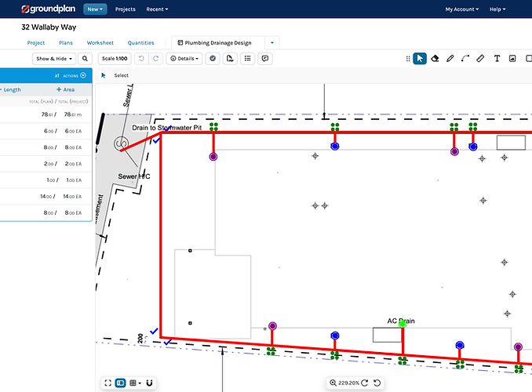Click the sewer manhole S symbol on plan
This screenshot has width=532, height=392.
(x=121, y=143)
